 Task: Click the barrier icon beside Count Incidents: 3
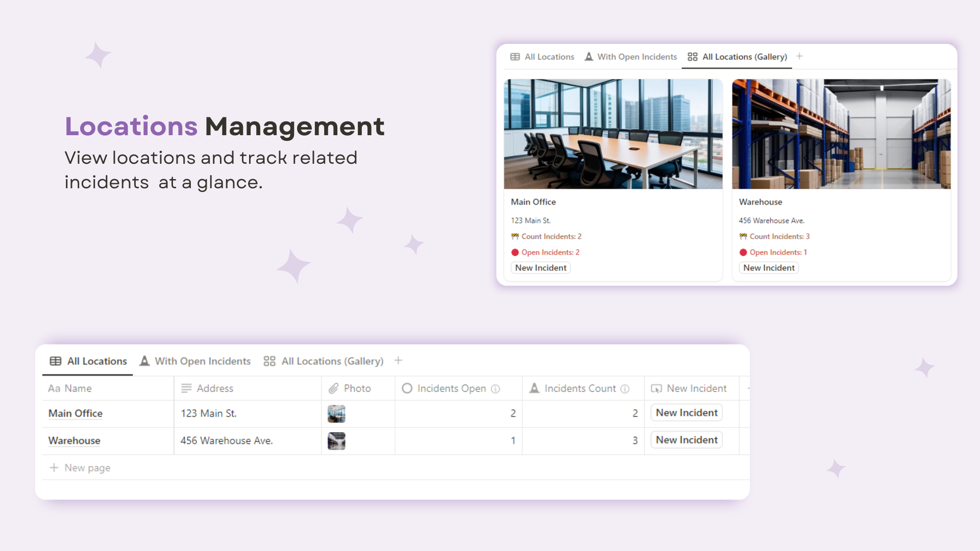pos(743,237)
